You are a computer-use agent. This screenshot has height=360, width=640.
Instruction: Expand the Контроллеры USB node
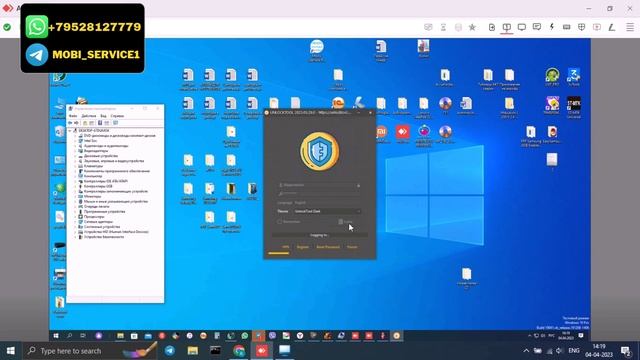[76, 186]
